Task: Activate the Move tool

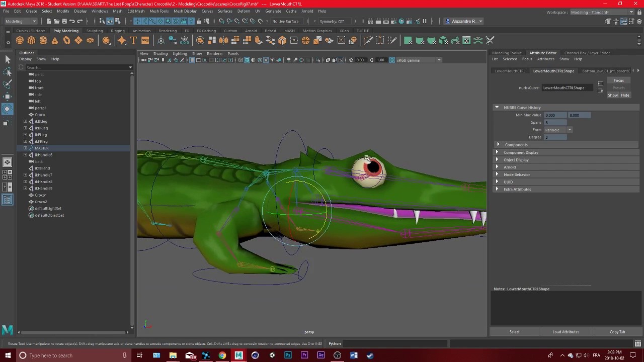Action: tap(8, 97)
